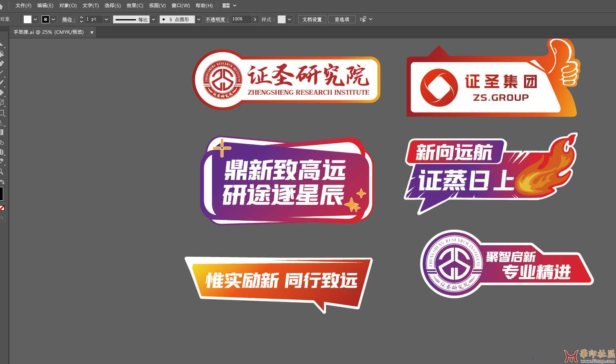This screenshot has width=616, height=364.
Task: Expand the align-to dropdown chevron
Action: click(370, 19)
